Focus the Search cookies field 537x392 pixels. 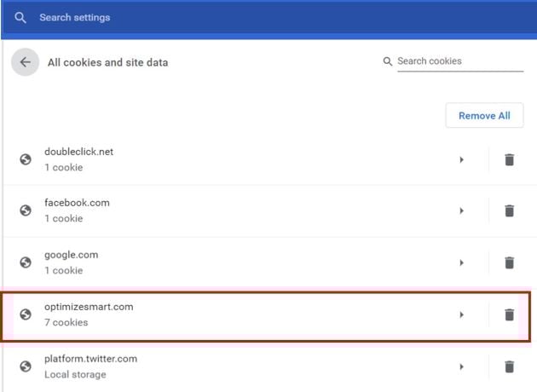tap(460, 61)
